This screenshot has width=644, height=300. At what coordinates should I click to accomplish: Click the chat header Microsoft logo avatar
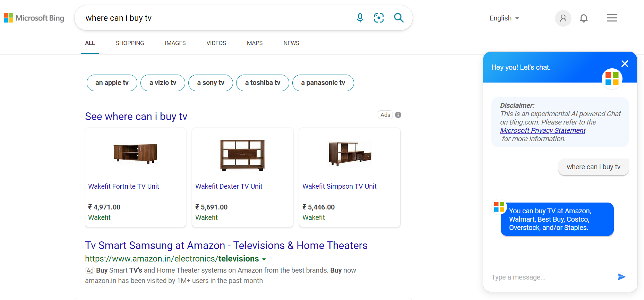click(612, 78)
